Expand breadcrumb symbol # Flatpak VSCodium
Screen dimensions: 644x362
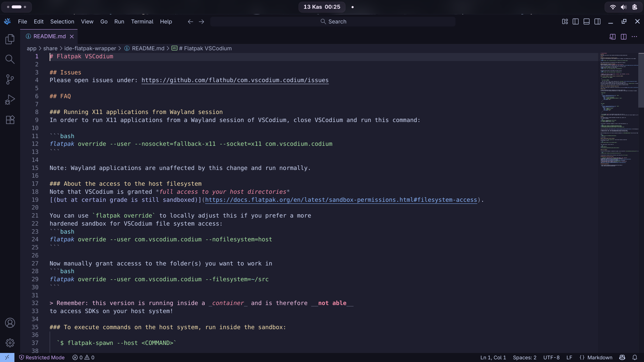pos(202,48)
